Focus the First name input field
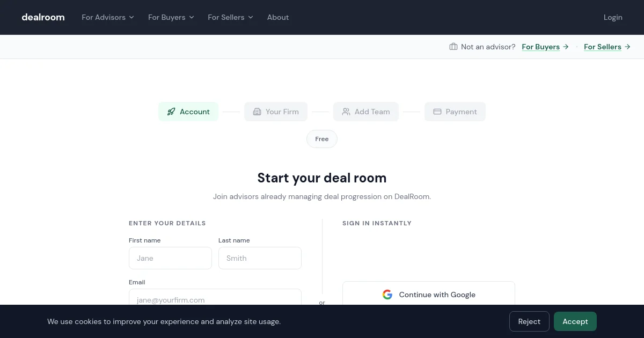 170,258
